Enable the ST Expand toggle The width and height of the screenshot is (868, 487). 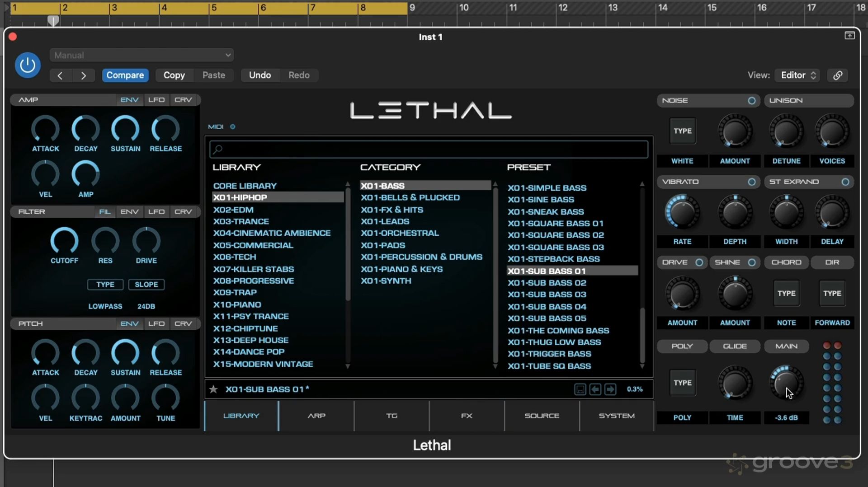click(845, 182)
